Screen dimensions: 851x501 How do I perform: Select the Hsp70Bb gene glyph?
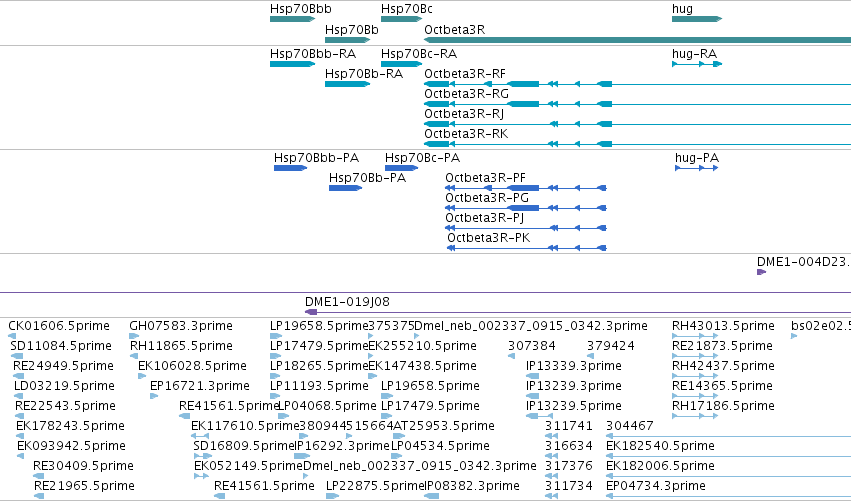tap(347, 40)
